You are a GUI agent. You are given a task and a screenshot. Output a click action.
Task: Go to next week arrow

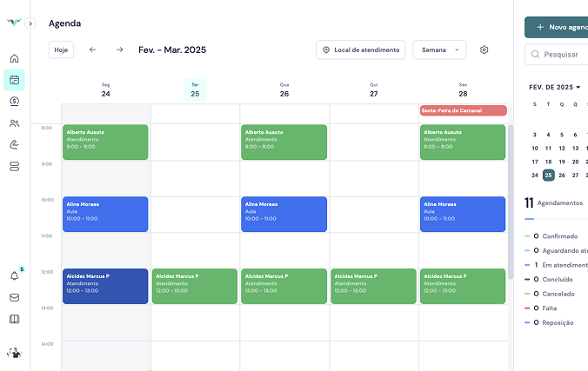coord(120,50)
